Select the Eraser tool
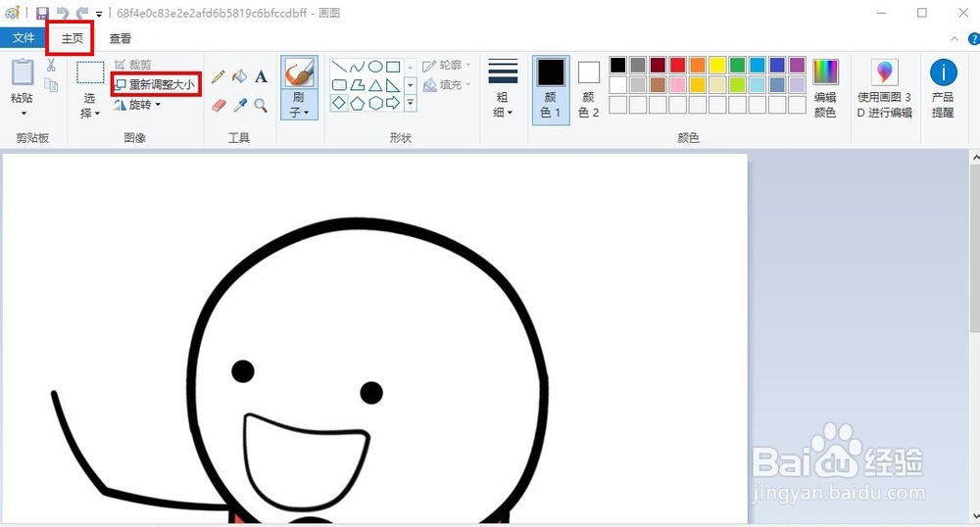Screen dimensions: 980x527 [x=219, y=105]
